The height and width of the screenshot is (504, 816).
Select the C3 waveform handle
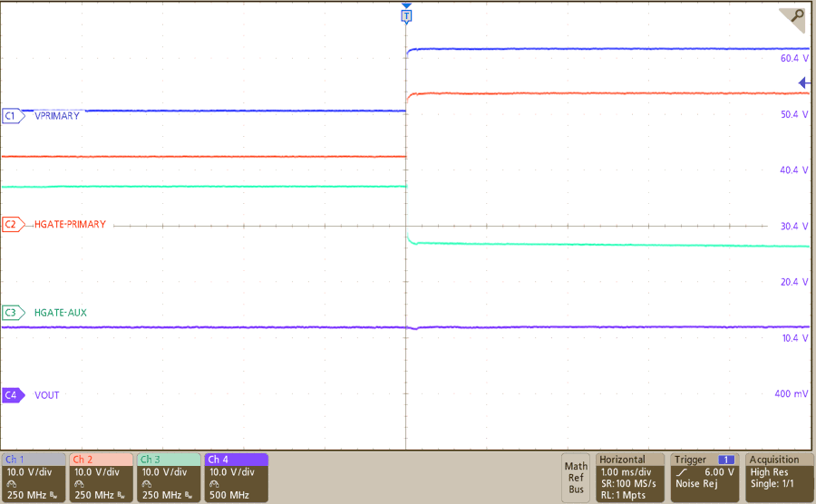tap(13, 313)
